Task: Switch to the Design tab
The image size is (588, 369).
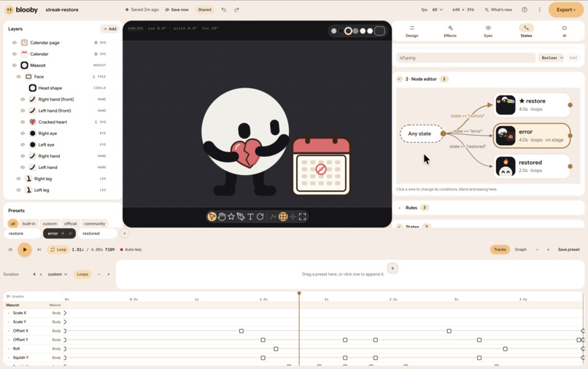Action: click(x=411, y=31)
